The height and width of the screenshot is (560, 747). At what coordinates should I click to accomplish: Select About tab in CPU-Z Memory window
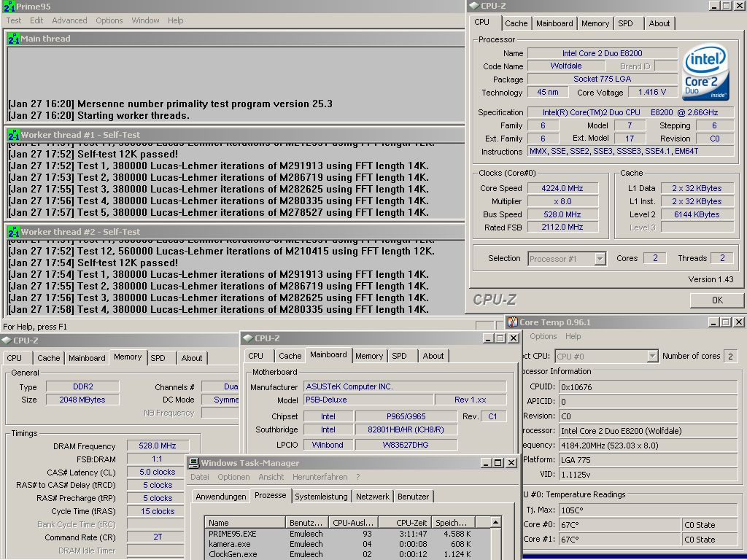(x=192, y=358)
